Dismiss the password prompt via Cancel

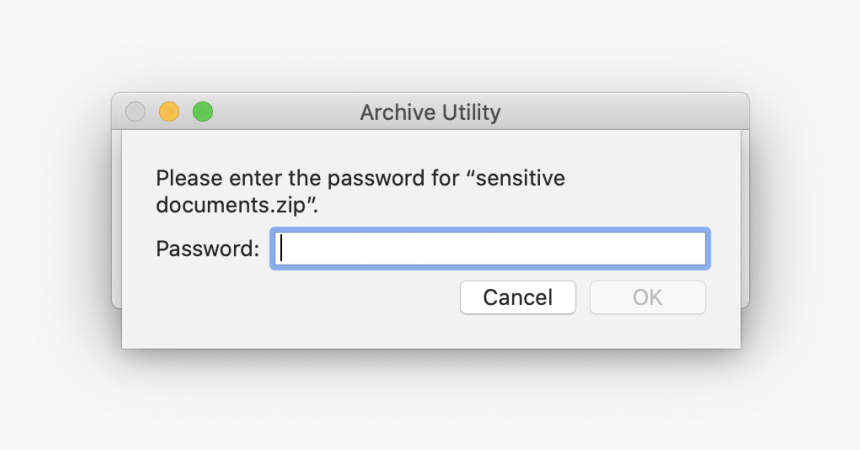tap(517, 297)
